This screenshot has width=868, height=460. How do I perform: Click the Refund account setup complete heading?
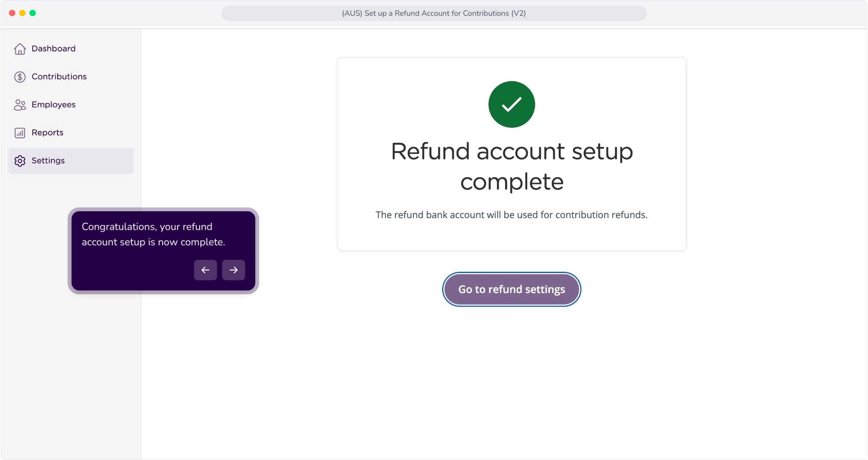pos(512,167)
